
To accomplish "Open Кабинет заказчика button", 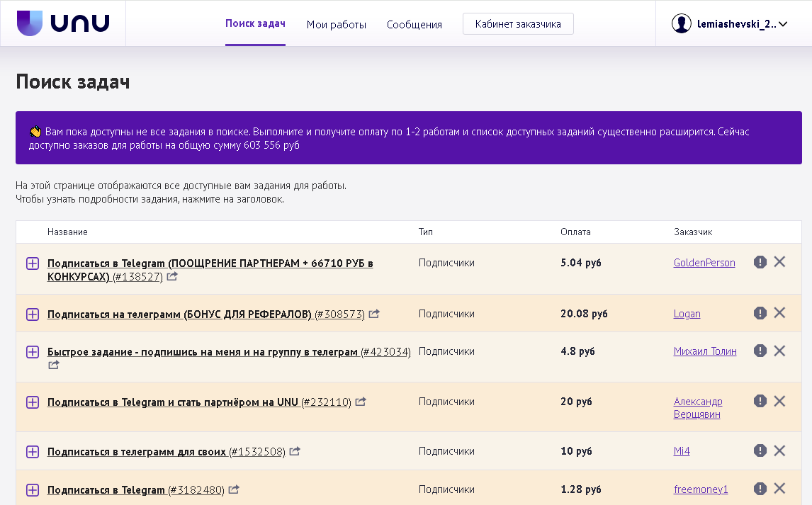I will [518, 24].
